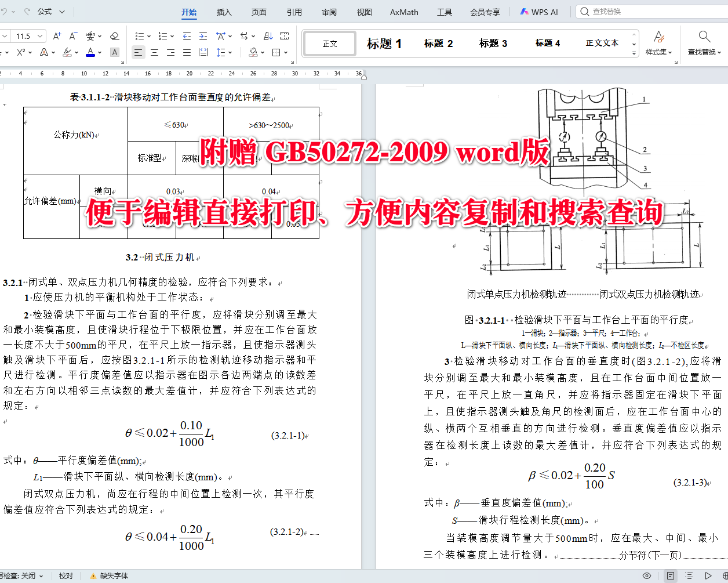The height and width of the screenshot is (583, 728).
Task: Apply 标题 1 style
Action: [x=384, y=44]
